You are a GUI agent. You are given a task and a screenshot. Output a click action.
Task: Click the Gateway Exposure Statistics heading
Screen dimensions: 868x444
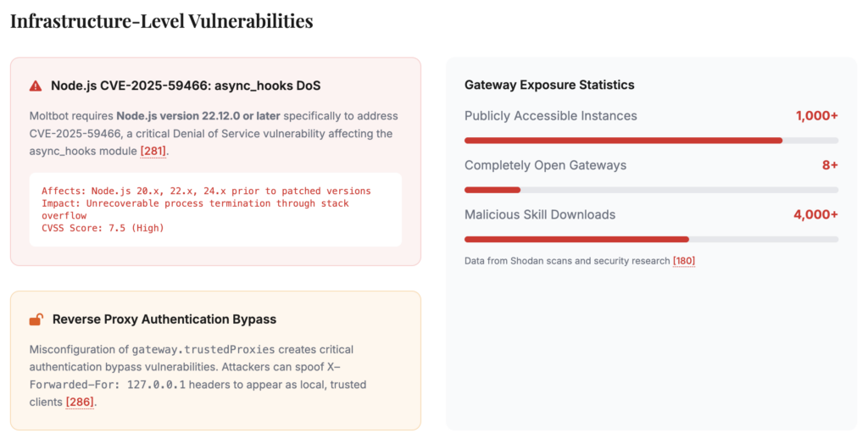point(549,85)
